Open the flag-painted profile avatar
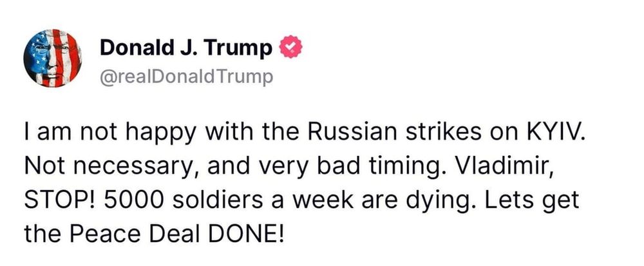Screen dimensions: 644x266 [53, 59]
